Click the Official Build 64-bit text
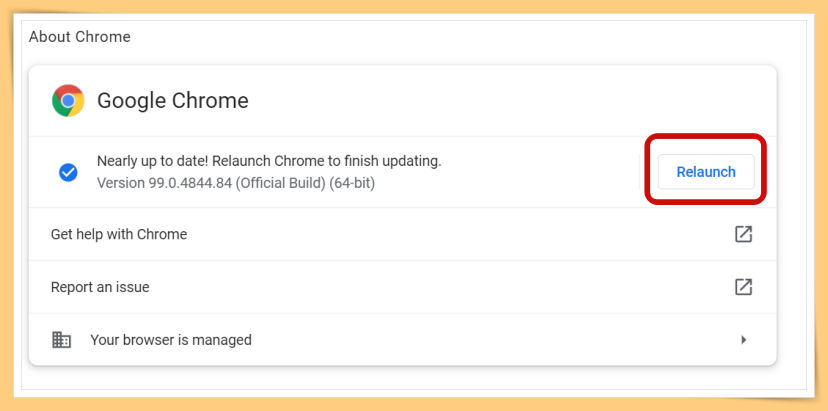The width and height of the screenshot is (828, 411). point(305,183)
